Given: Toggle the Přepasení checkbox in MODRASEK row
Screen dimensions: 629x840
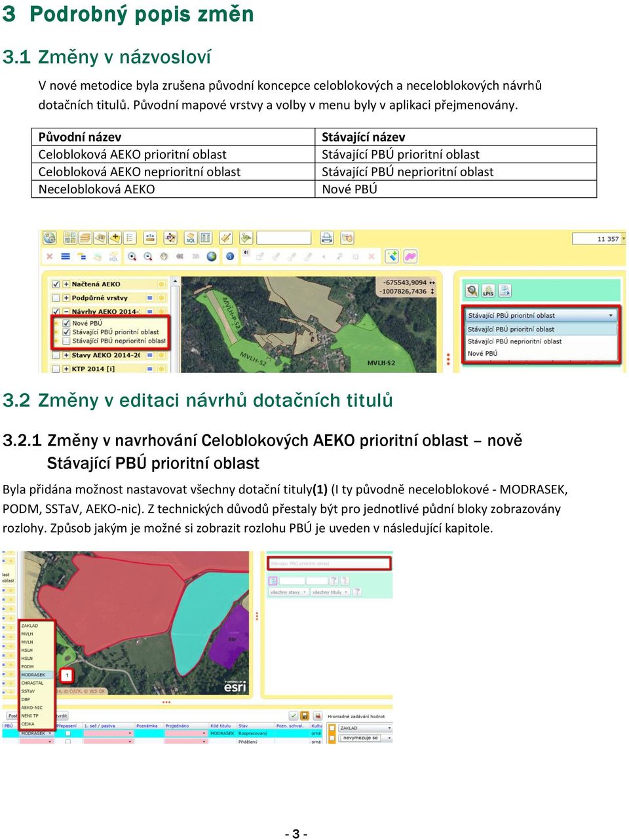Looking at the screenshot, I should coord(67,733).
